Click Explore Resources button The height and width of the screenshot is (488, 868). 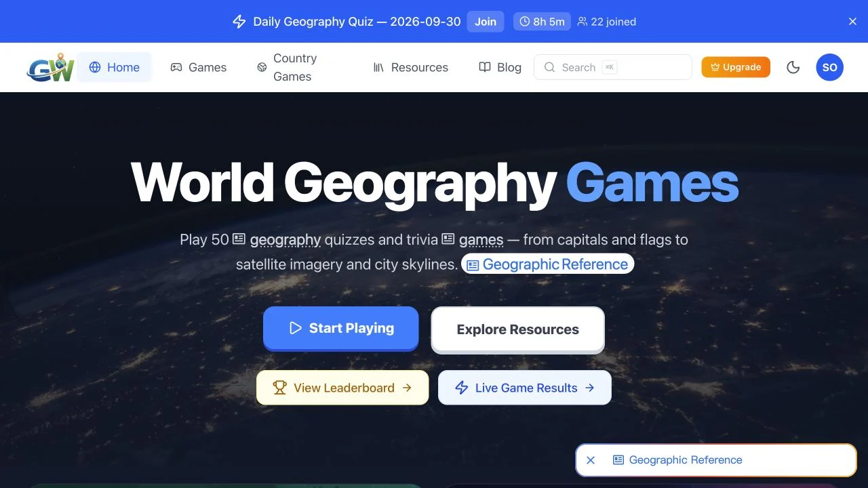click(517, 329)
